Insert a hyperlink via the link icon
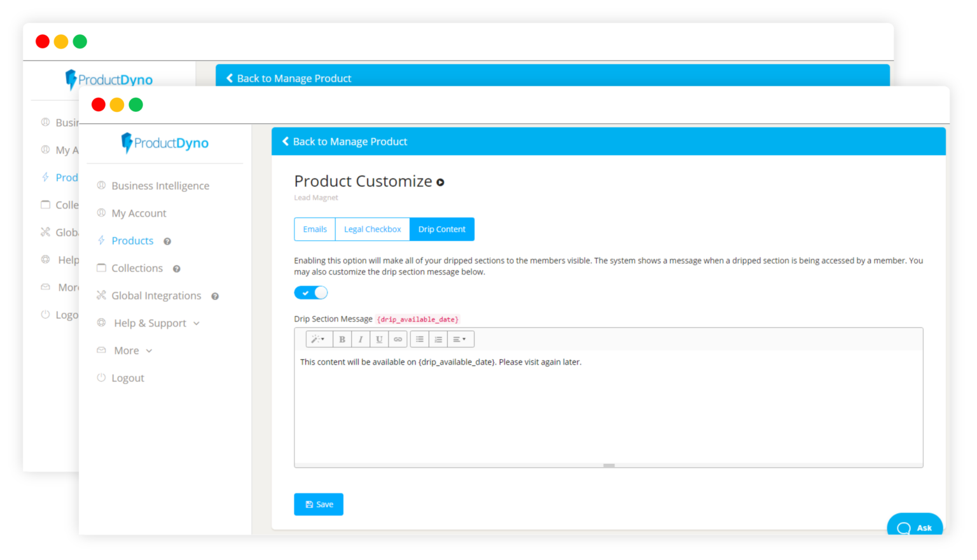This screenshot has width=977, height=560. click(x=398, y=339)
